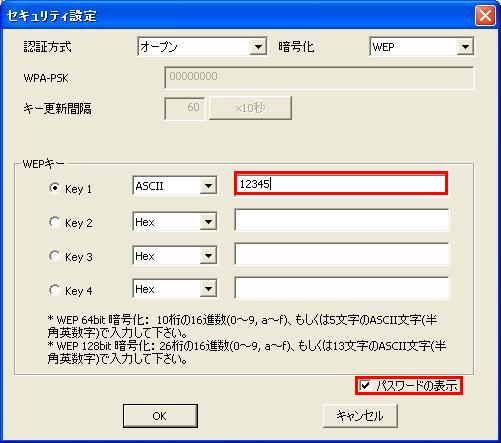Screen dimensions: 501x443
Task: Select the Key 1 radio button
Action: (55, 188)
